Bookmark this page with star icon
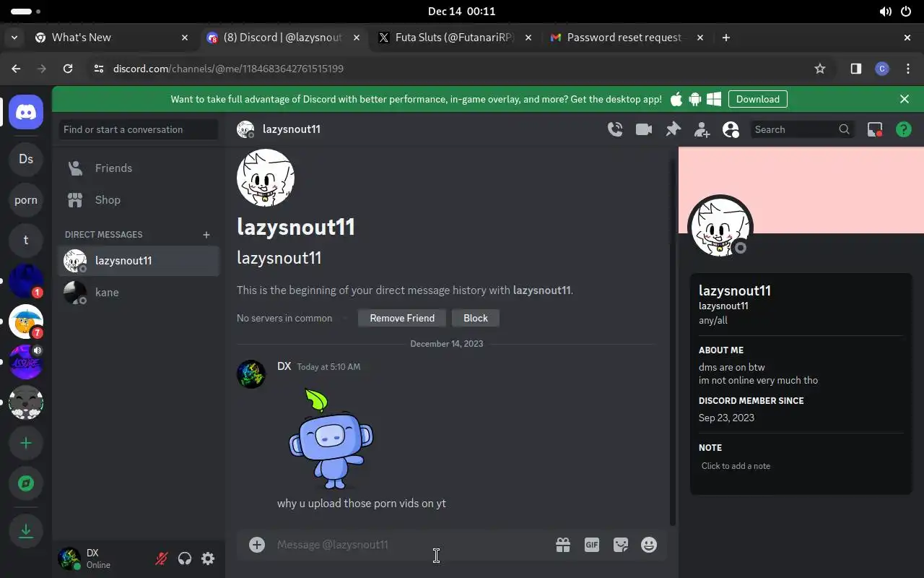Viewport: 924px width, 578px height. 820,69
